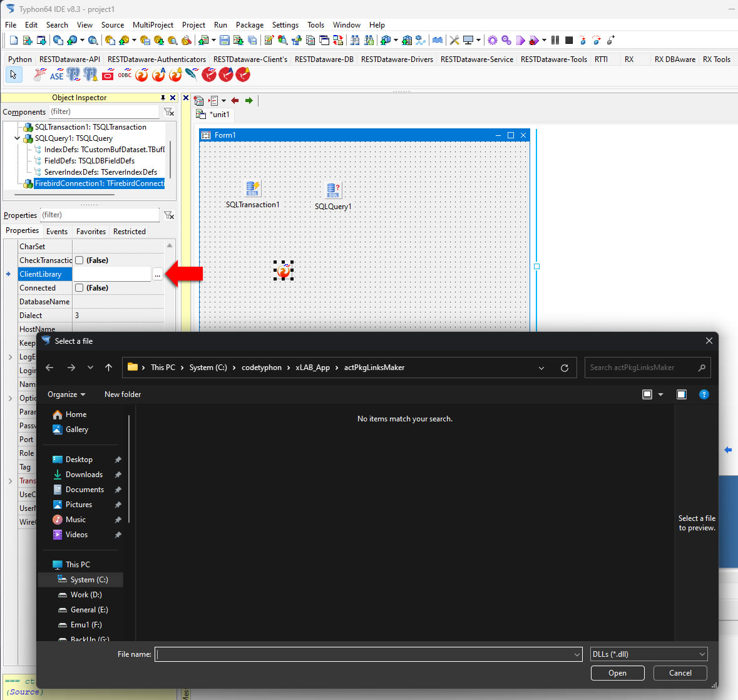Click the ClientLibrary ellipsis browse button

coord(157,274)
